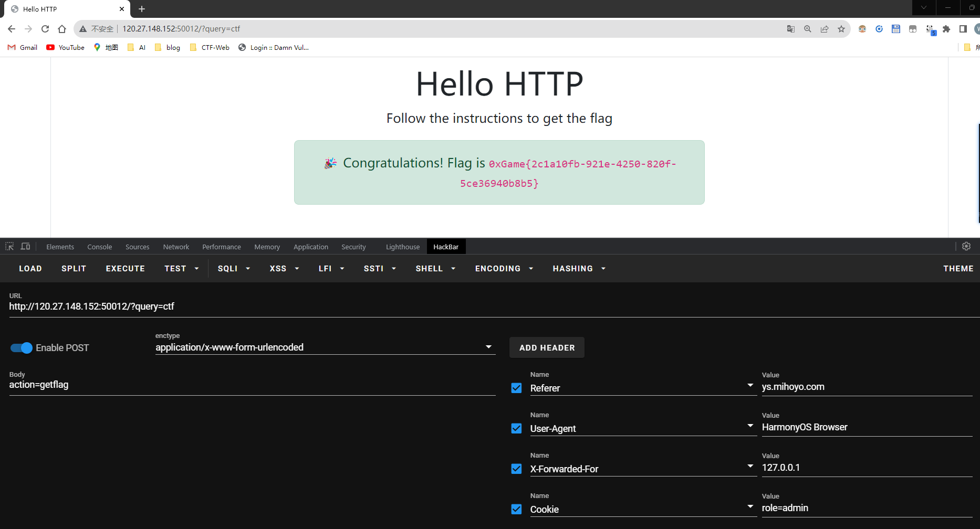Open the 地图 maps bookmark
The height and width of the screenshot is (529, 980).
[x=106, y=47]
